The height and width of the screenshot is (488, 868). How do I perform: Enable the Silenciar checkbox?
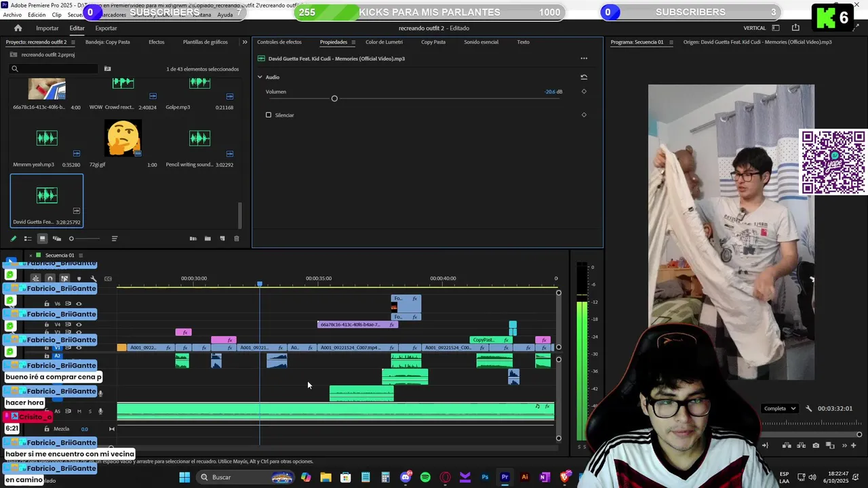coord(269,115)
